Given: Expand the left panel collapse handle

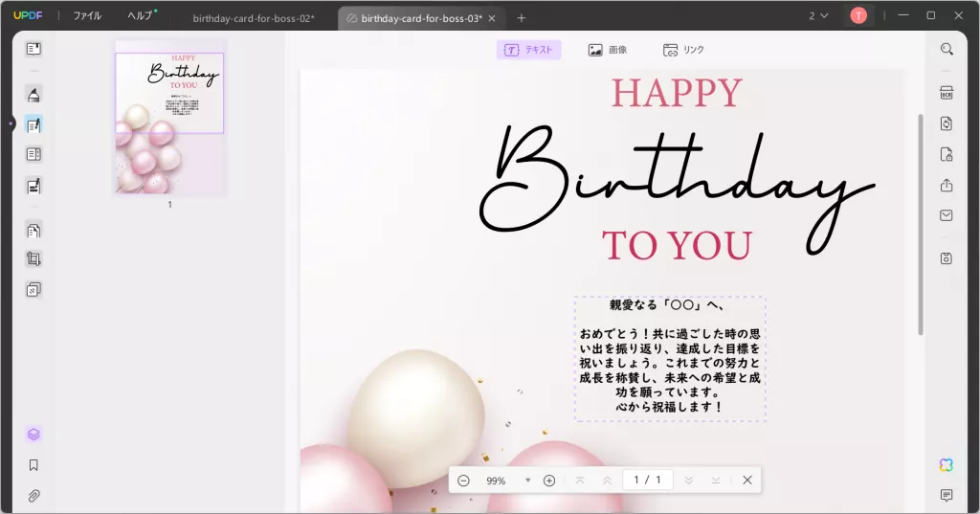Looking at the screenshot, I should (x=11, y=123).
